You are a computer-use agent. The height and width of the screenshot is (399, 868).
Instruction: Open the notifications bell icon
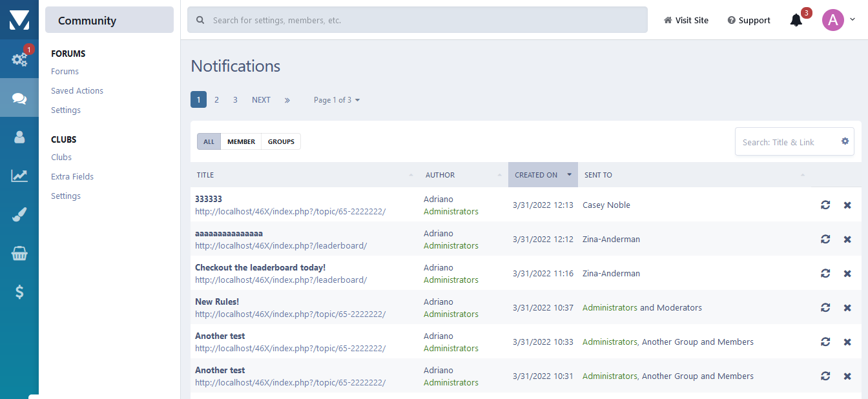[x=796, y=20]
